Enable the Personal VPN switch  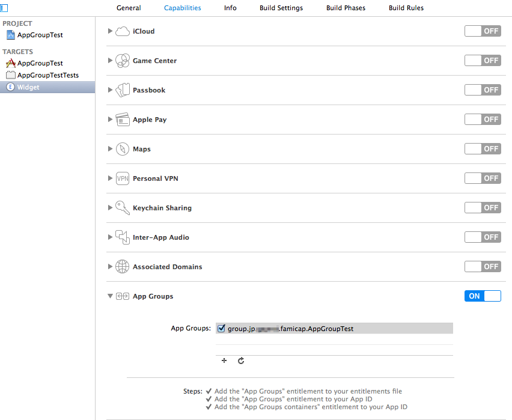483,178
